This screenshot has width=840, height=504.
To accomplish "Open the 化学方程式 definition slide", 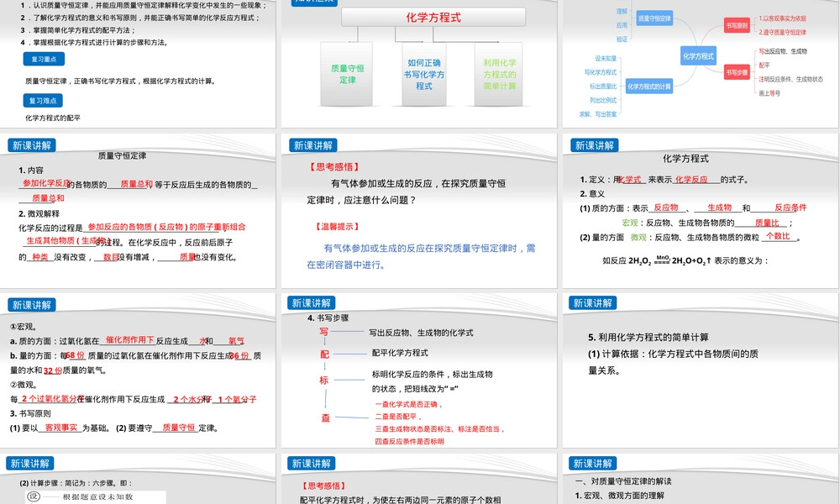I will point(701,211).
